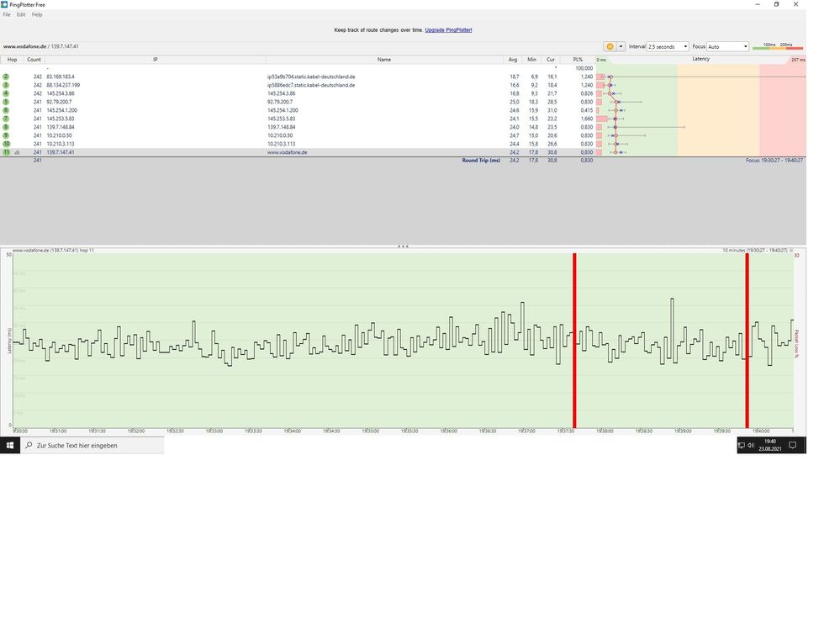
Task: Select the green hop 5 circle icon
Action: pyautogui.click(x=6, y=102)
